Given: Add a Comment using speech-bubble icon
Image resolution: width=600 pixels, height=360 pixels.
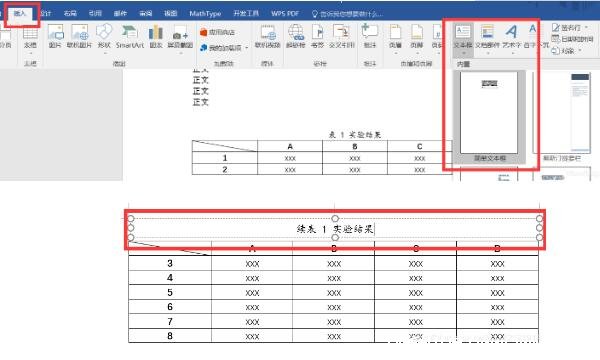Looking at the screenshot, I should 370,37.
